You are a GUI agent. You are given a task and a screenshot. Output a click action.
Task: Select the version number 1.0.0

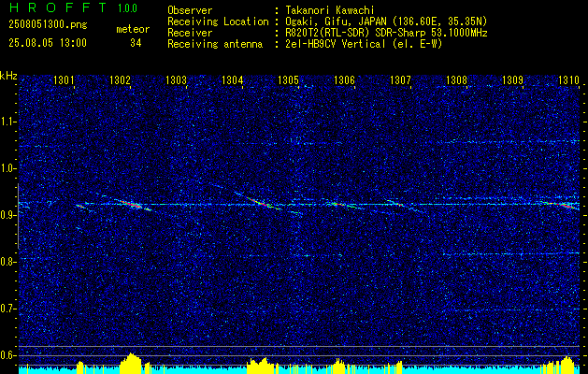(127, 8)
